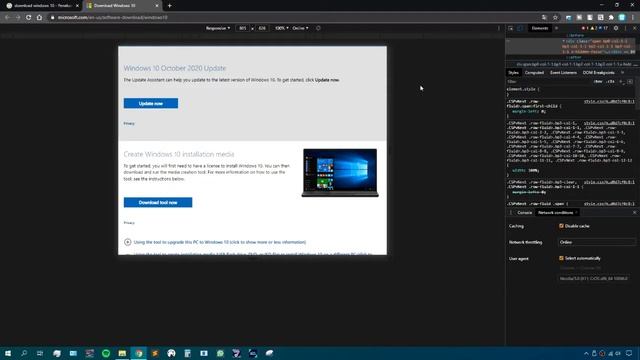The height and width of the screenshot is (360, 640).
Task: Add new style rule with plus icon
Action: (x=621, y=82)
